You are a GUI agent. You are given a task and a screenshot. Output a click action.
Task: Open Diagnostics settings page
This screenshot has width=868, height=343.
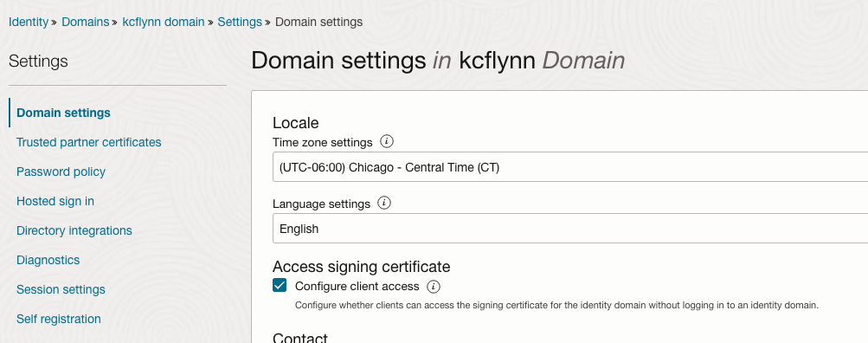tap(48, 260)
